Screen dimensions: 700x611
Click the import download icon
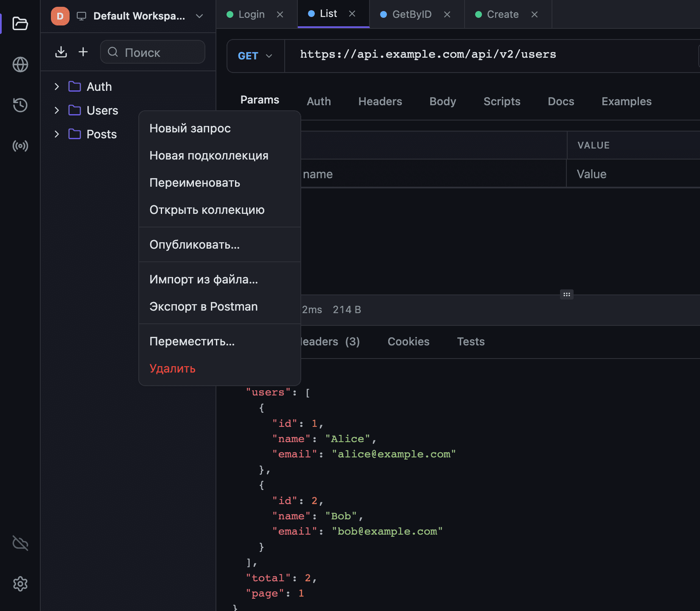pyautogui.click(x=61, y=52)
